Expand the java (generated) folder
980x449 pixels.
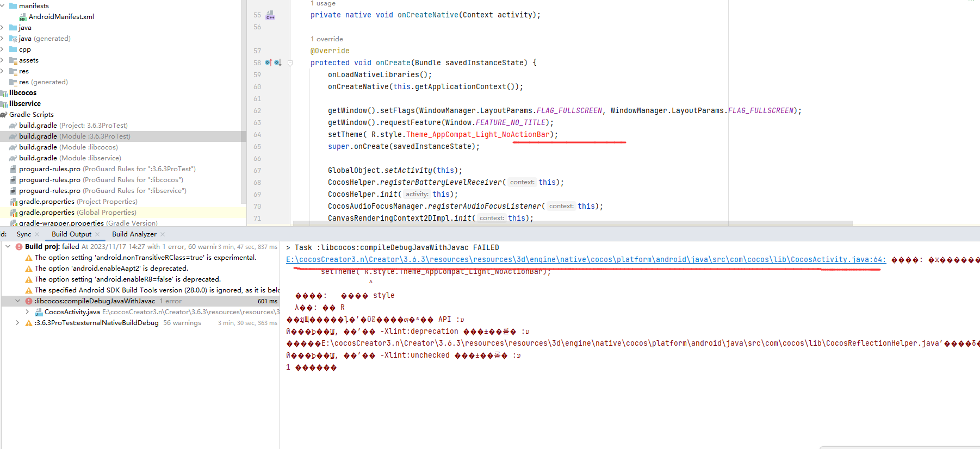coord(3,39)
